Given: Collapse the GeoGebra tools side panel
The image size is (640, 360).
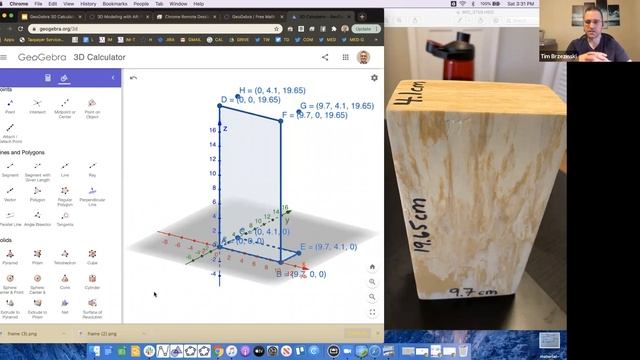Looking at the screenshot, I should [113, 78].
